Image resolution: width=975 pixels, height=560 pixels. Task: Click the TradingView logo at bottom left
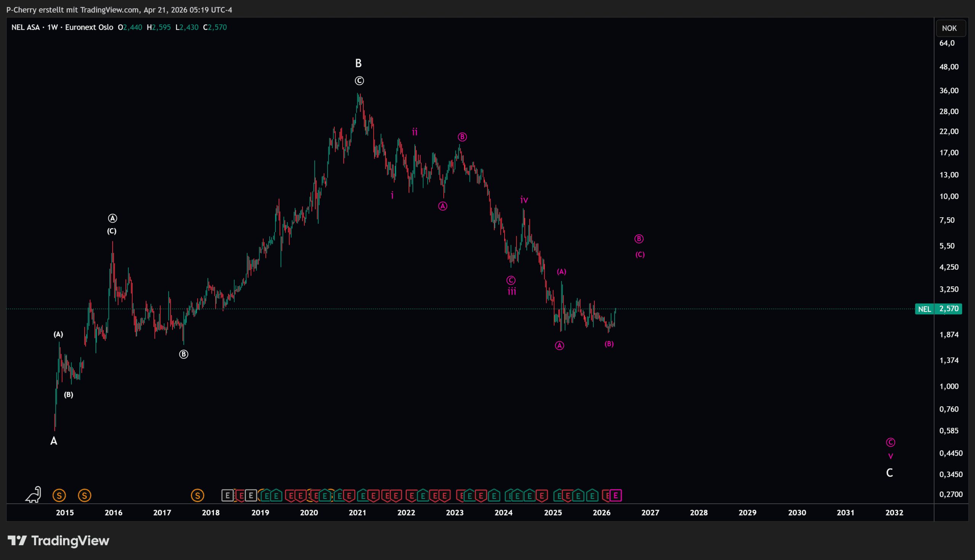(59, 541)
